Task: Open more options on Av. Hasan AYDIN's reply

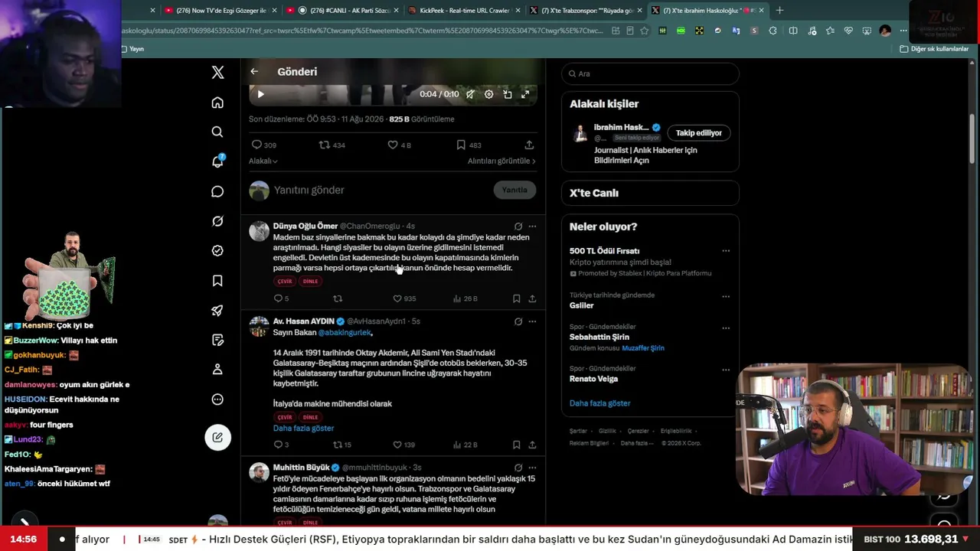Action: (x=532, y=321)
